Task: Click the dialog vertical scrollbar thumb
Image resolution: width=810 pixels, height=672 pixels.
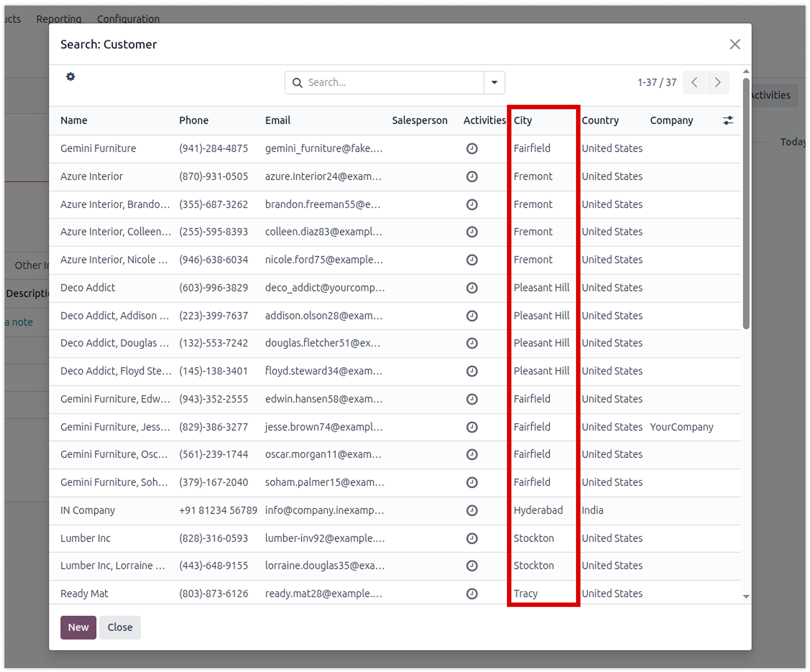Action: click(746, 203)
